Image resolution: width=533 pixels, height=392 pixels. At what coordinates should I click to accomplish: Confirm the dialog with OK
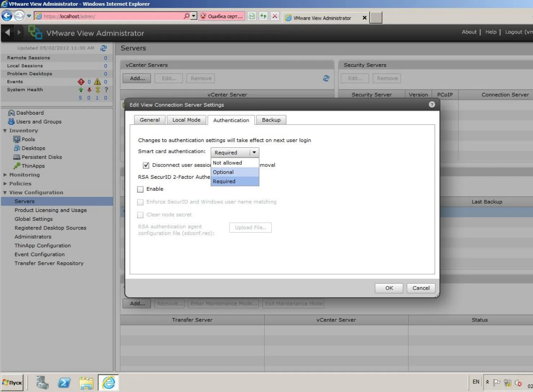point(389,288)
